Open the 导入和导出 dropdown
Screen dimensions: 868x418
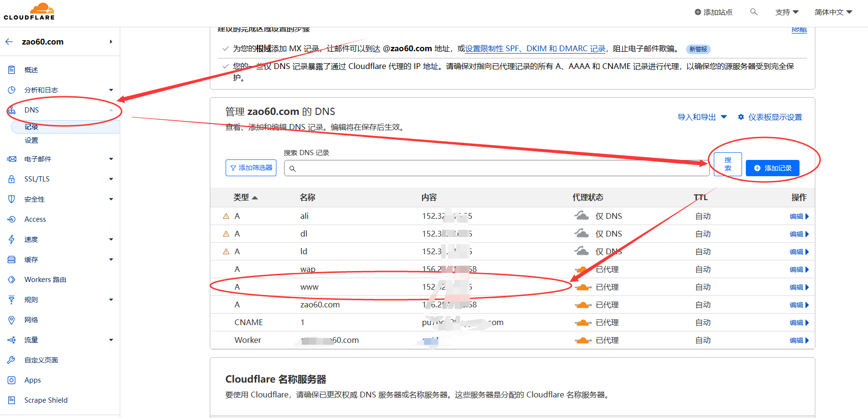702,117
